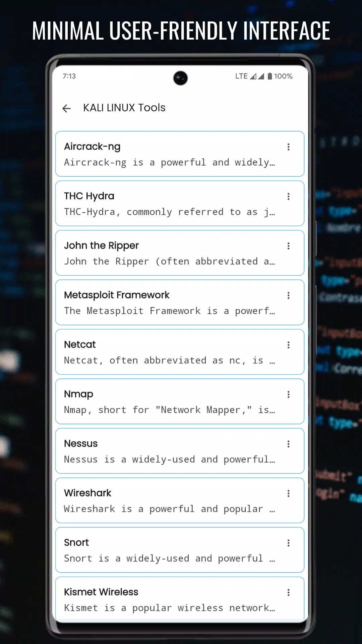
Task: Tap the signal strength icons in status bar
Action: click(257, 76)
